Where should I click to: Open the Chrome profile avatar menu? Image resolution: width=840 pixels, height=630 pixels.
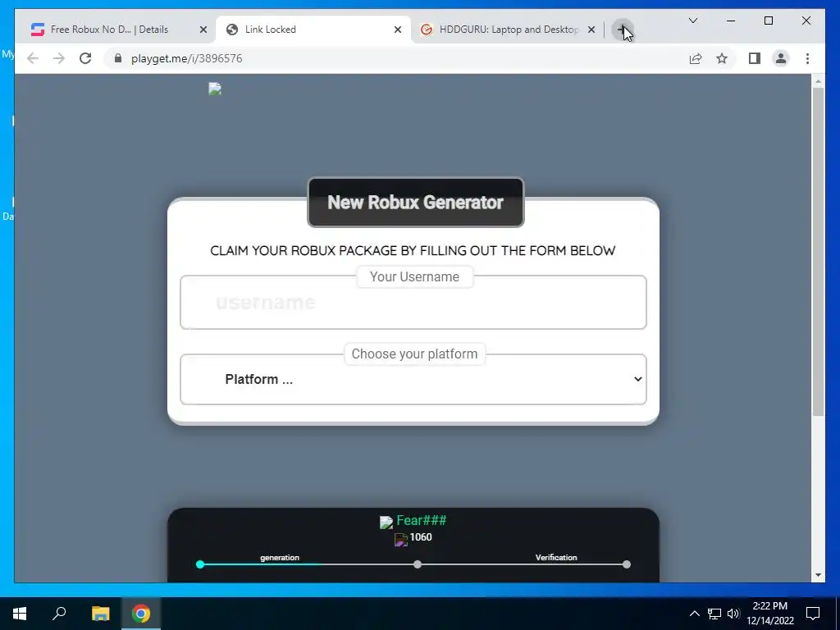click(x=781, y=58)
